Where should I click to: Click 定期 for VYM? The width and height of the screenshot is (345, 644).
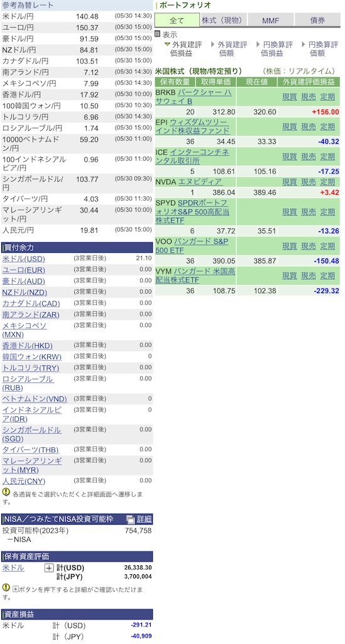click(x=327, y=275)
